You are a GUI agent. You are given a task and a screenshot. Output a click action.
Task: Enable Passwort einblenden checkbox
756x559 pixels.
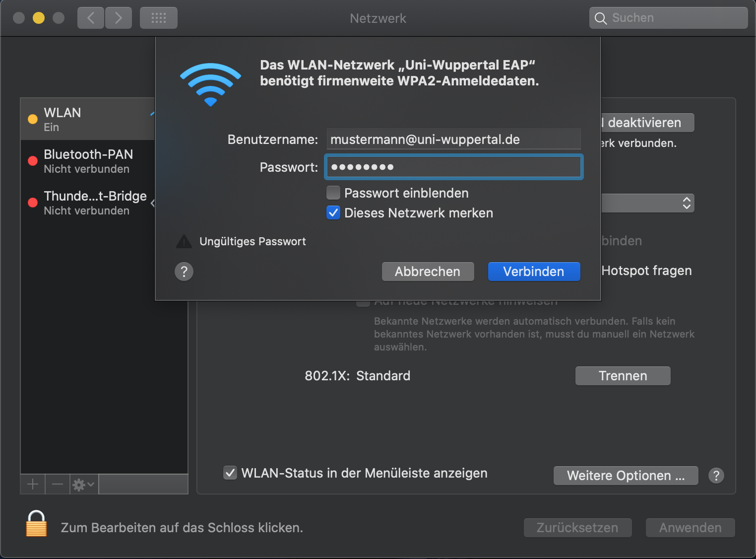point(333,193)
